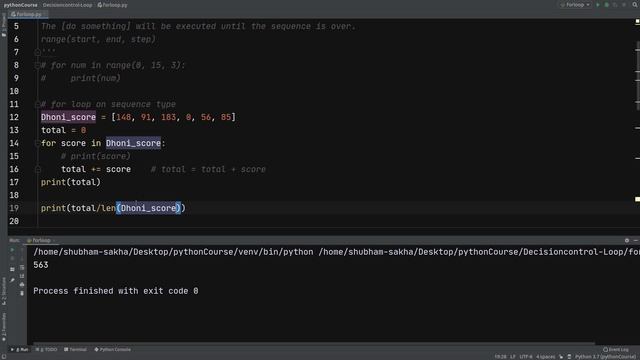Click scroll-to-end icon in Run output toolbar
This screenshot has height=360, width=640.
[x=22, y=276]
